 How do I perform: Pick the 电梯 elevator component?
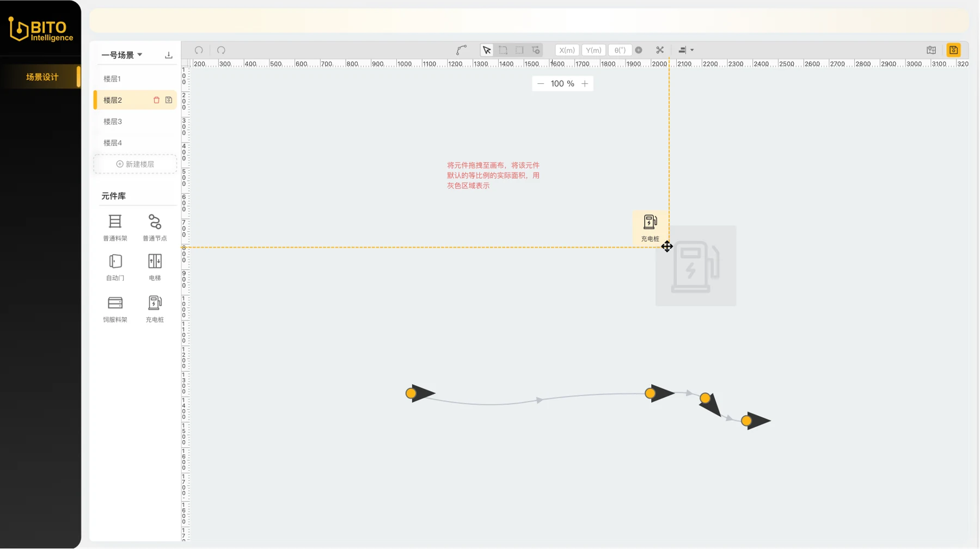click(x=155, y=267)
